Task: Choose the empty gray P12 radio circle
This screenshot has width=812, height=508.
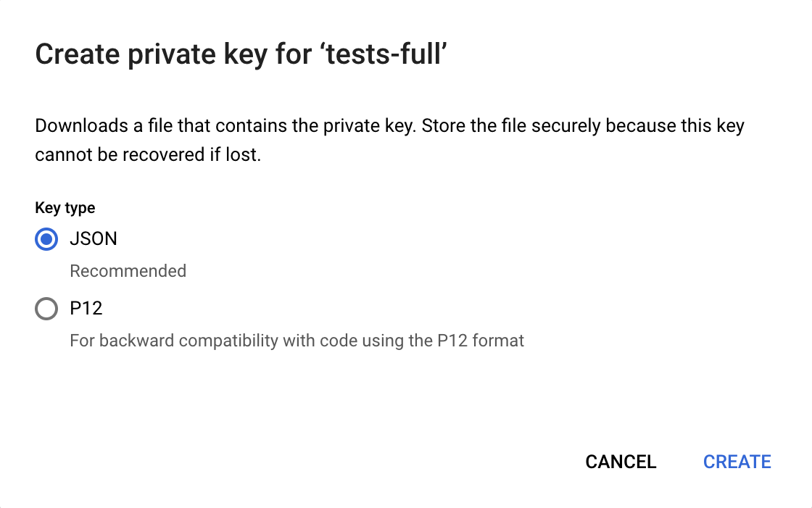Action: (46, 309)
